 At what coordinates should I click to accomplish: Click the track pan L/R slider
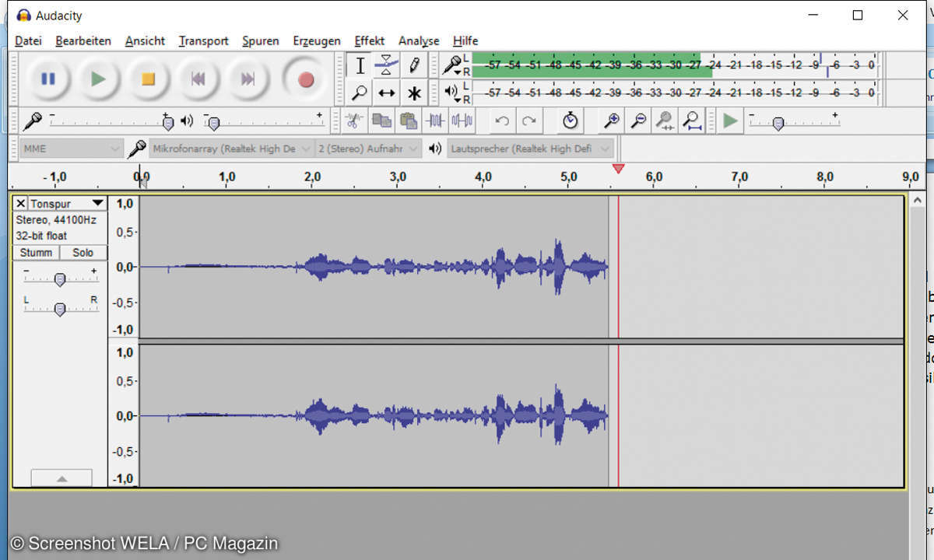pos(59,309)
